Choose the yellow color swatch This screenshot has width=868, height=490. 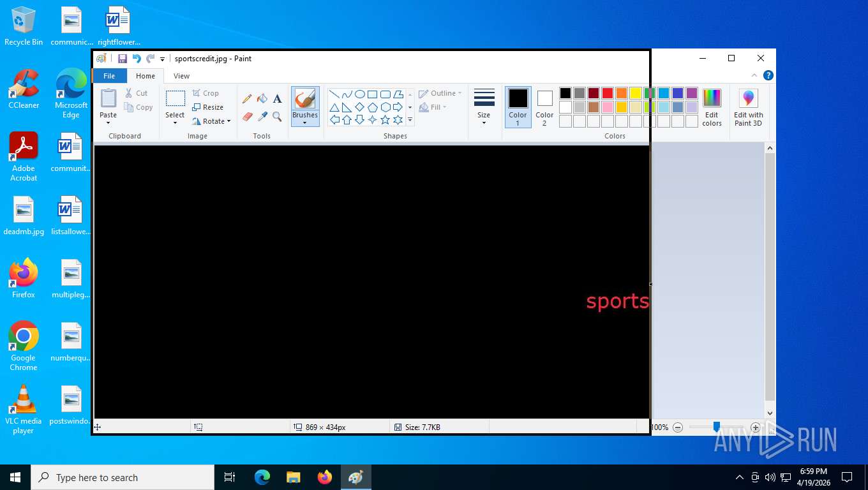[636, 93]
